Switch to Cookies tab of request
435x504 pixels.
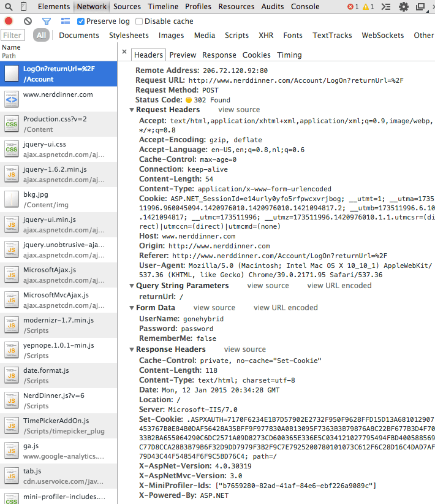click(256, 55)
